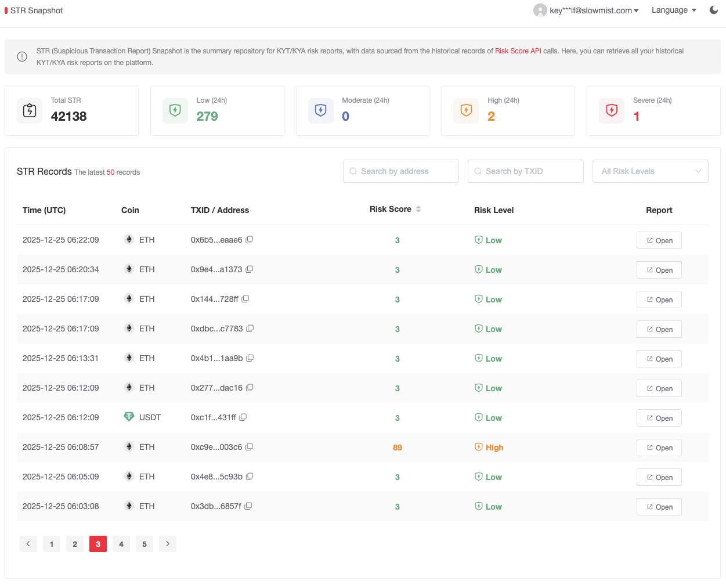Follow the Risk Score API link
This screenshot has width=726, height=588.
pyautogui.click(x=518, y=51)
